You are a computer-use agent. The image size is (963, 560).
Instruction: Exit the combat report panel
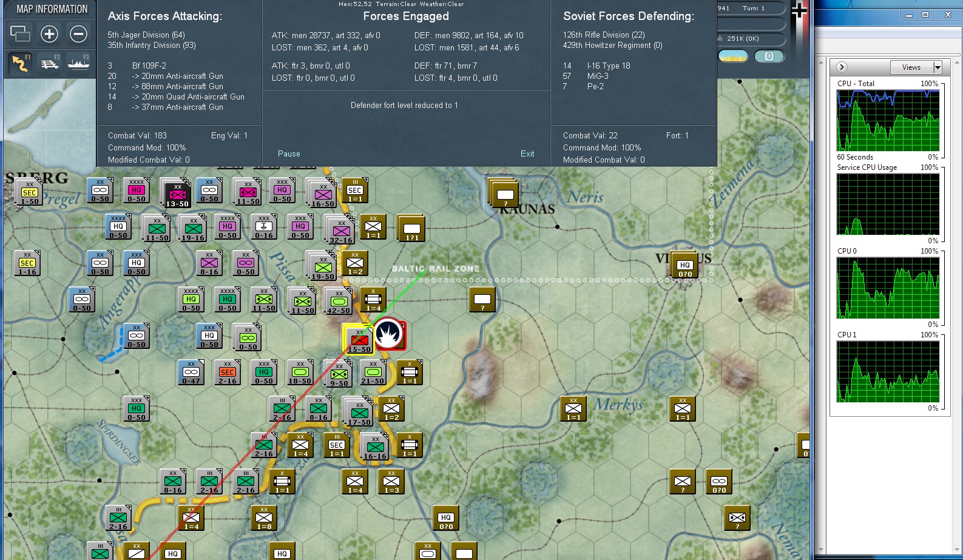click(x=527, y=154)
